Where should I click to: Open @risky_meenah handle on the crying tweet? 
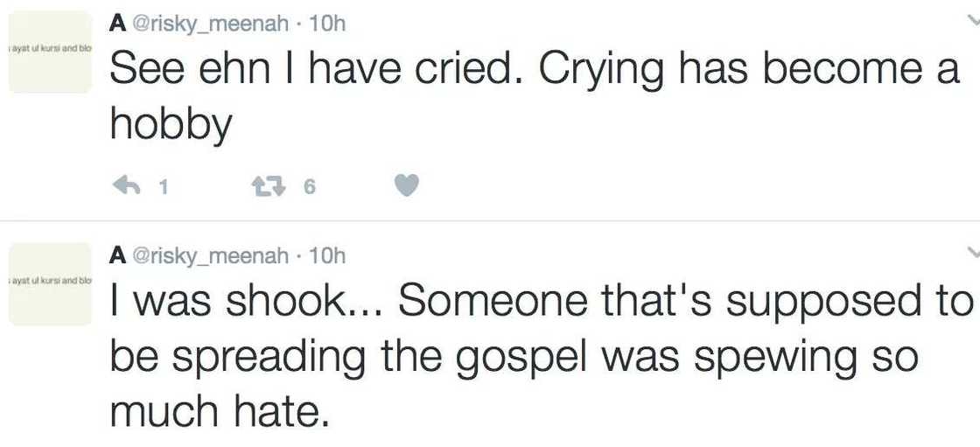click(x=210, y=24)
